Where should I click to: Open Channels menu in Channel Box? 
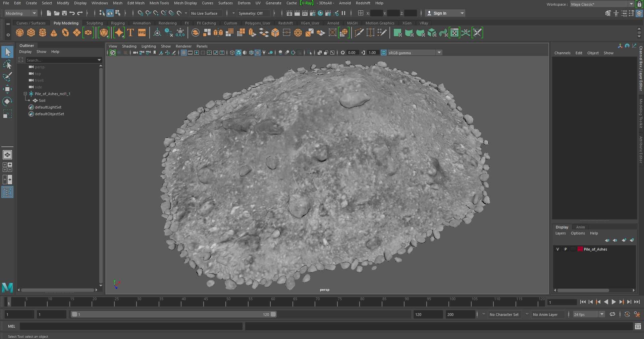click(x=562, y=53)
